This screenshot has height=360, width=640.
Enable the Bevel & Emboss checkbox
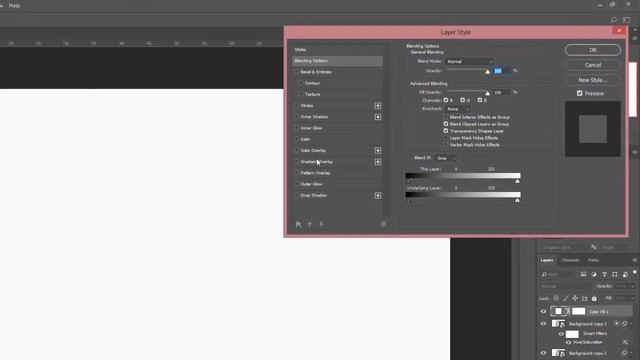pyautogui.click(x=297, y=72)
